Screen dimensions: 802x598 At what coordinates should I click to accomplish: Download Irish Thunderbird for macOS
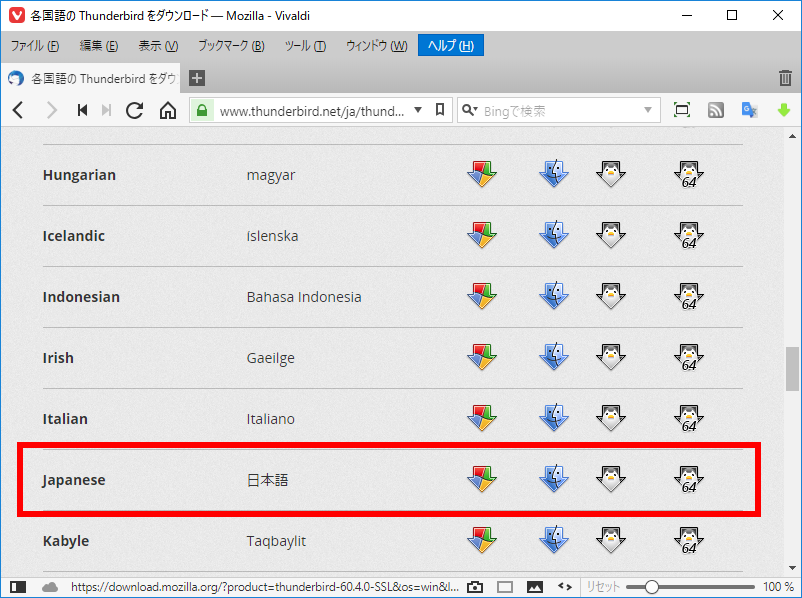coord(554,357)
